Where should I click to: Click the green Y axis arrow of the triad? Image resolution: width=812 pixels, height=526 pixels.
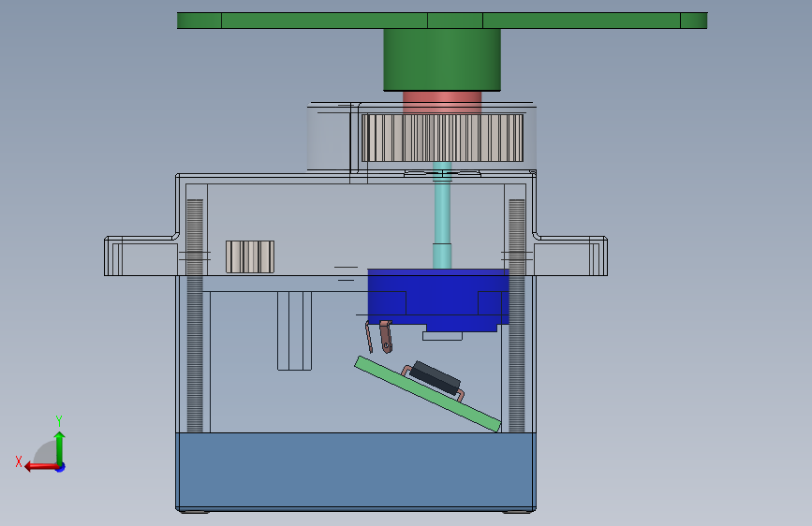click(x=60, y=448)
